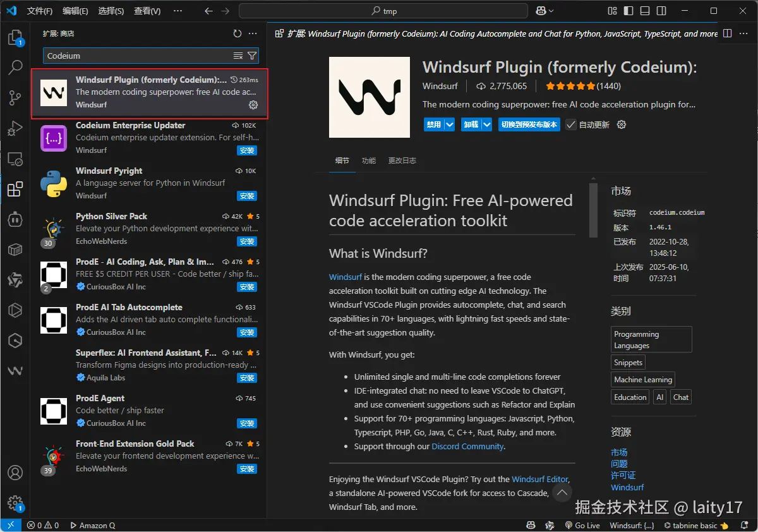Expand the hidden menu bar items ellipsis
758x532 pixels.
point(177,11)
